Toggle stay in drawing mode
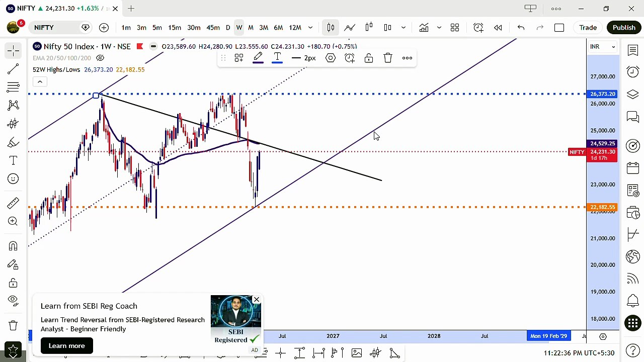644x362 pixels. pos(13,264)
